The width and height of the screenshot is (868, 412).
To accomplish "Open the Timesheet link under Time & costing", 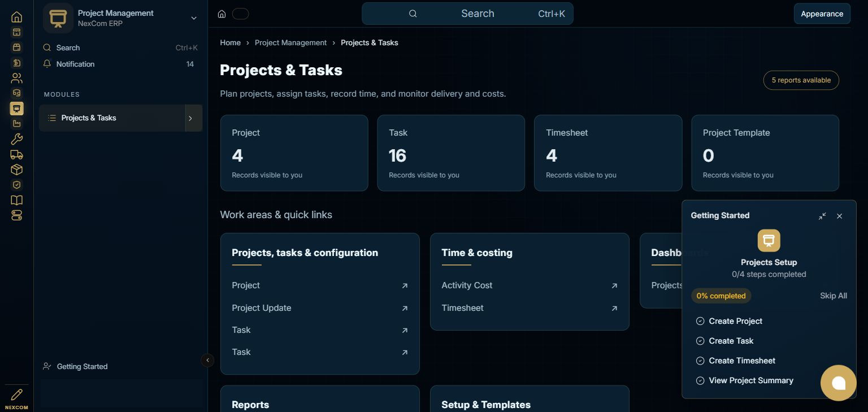I will click(530, 308).
